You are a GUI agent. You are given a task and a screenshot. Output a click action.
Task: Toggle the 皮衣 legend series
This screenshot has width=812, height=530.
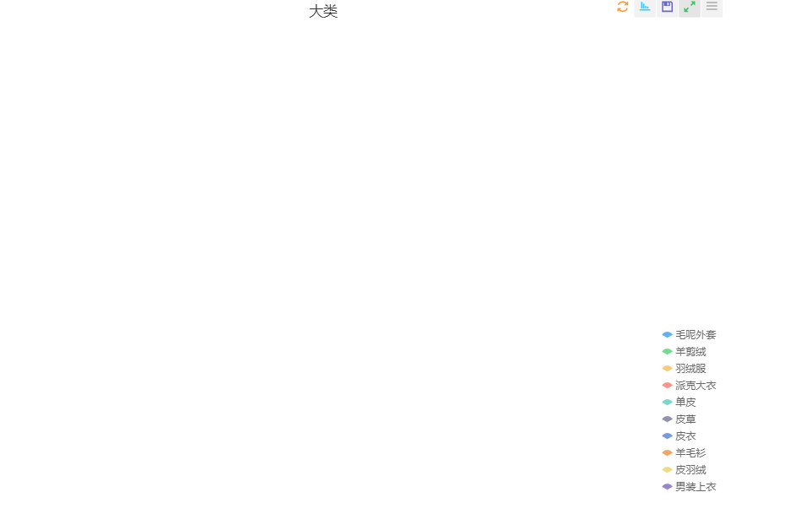coord(679,436)
